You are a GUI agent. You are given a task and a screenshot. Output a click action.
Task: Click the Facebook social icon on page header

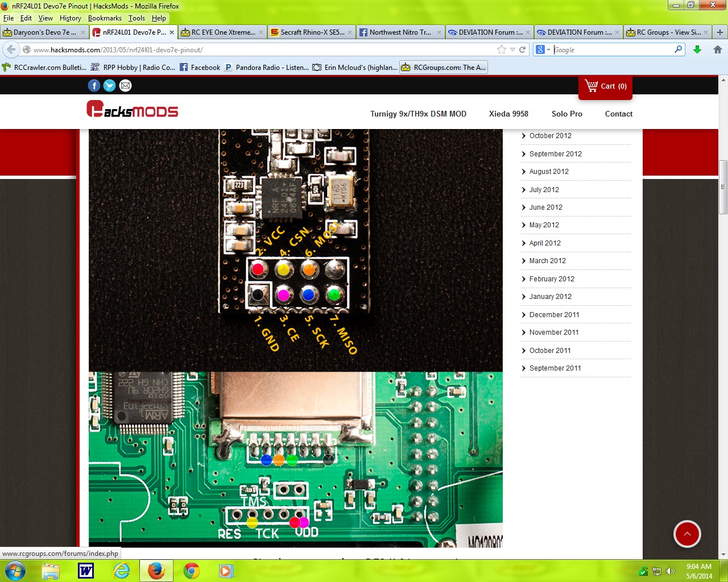(94, 86)
